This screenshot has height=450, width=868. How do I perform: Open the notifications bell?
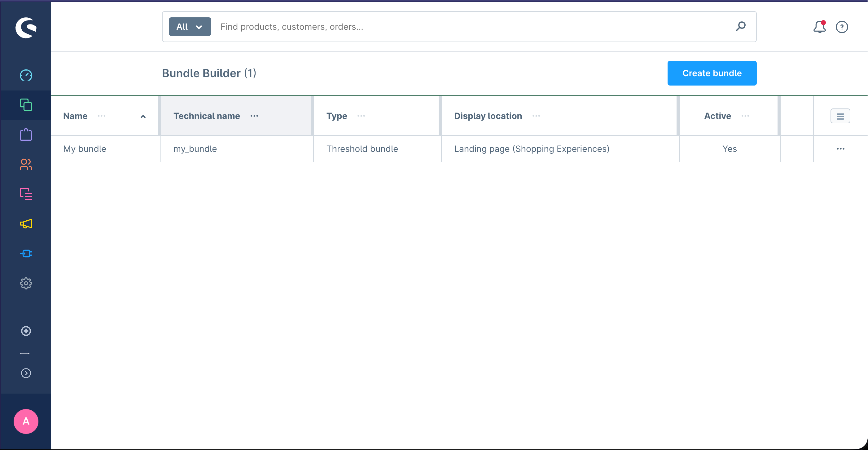pyautogui.click(x=819, y=27)
